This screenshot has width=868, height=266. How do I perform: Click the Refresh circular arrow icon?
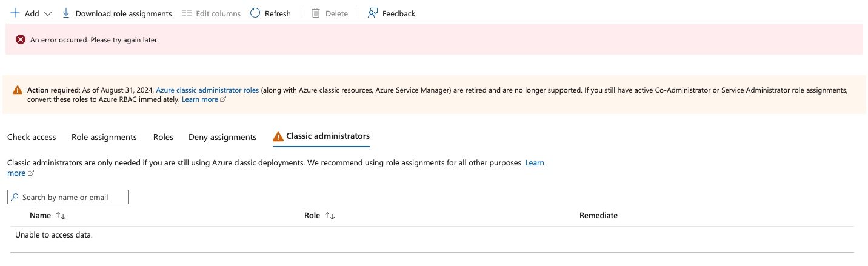click(x=255, y=13)
